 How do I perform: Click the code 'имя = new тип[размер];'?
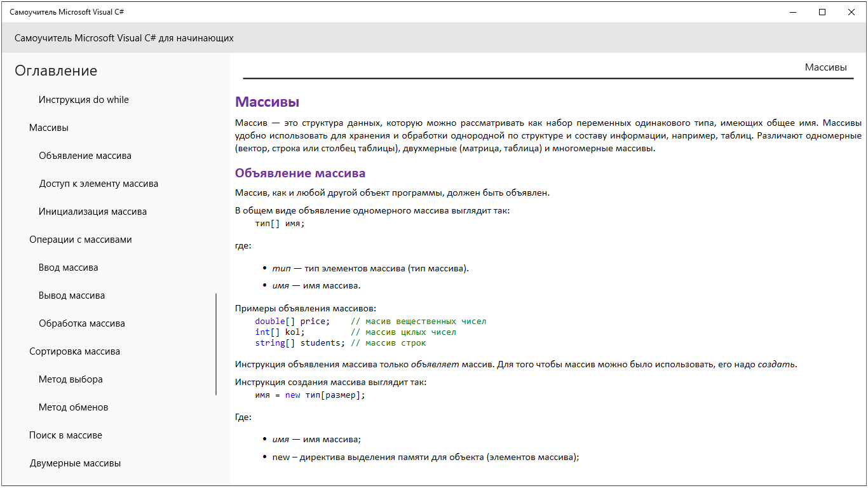coord(310,395)
